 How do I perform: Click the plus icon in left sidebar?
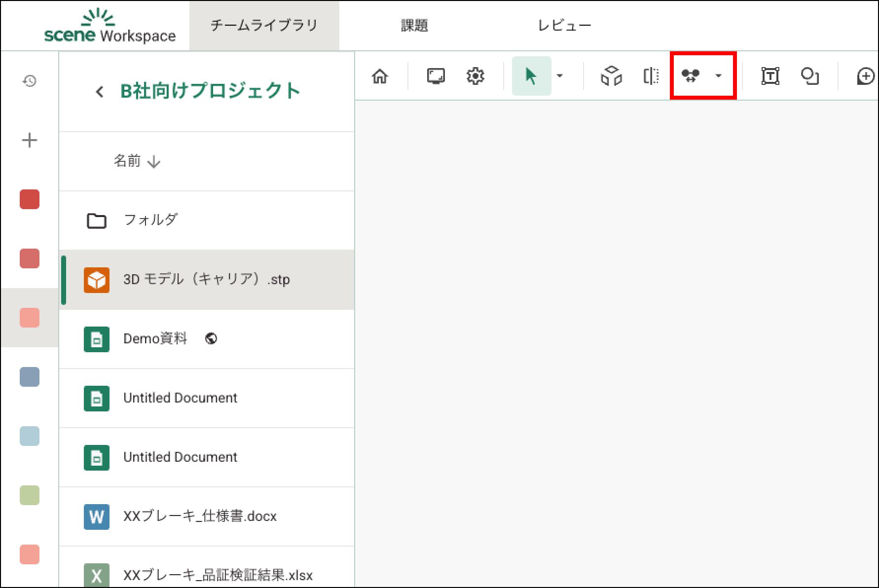point(30,141)
